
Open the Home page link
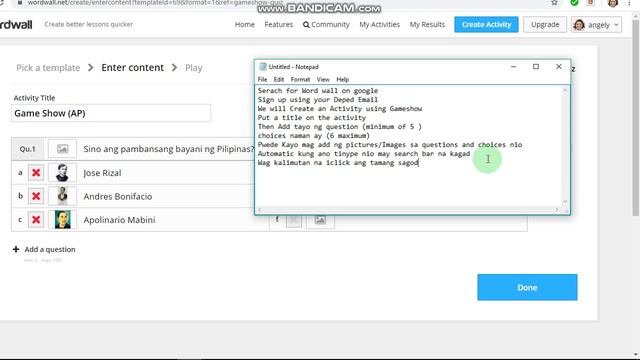click(x=244, y=24)
